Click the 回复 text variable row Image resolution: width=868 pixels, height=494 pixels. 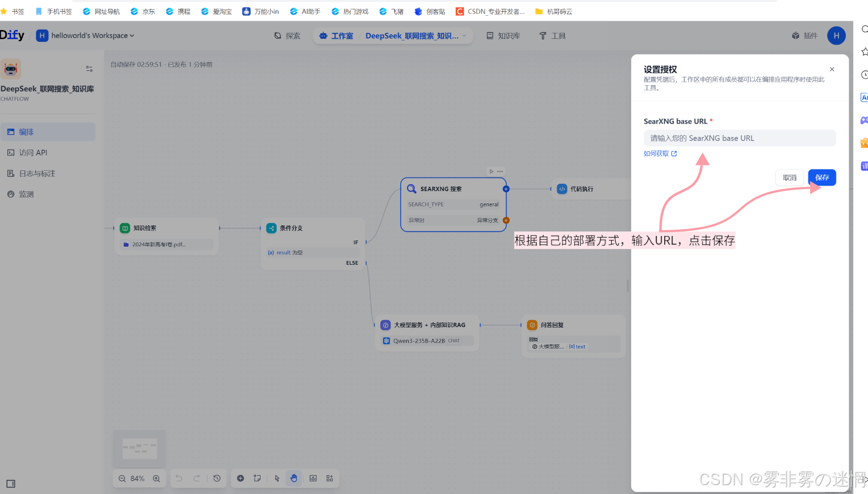click(574, 344)
